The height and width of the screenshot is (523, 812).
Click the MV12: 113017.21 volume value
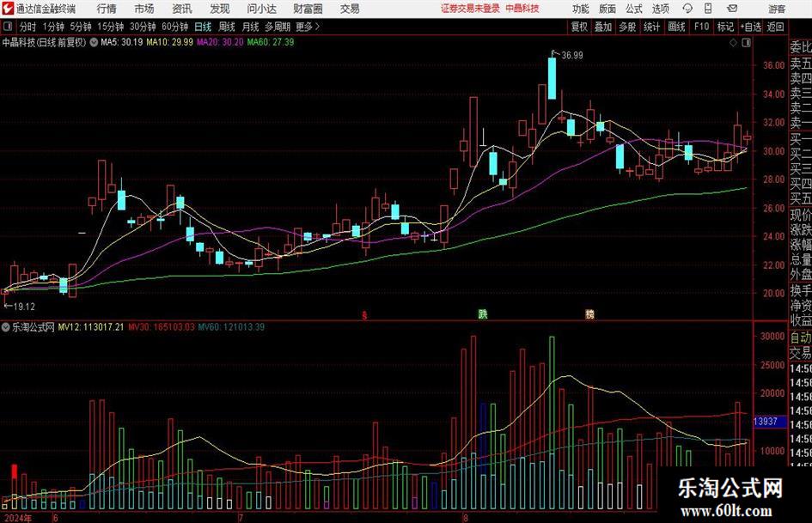point(90,327)
